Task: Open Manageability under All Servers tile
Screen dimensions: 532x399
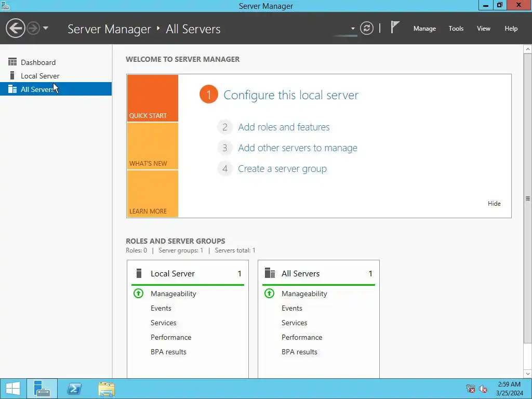Action: click(x=304, y=294)
